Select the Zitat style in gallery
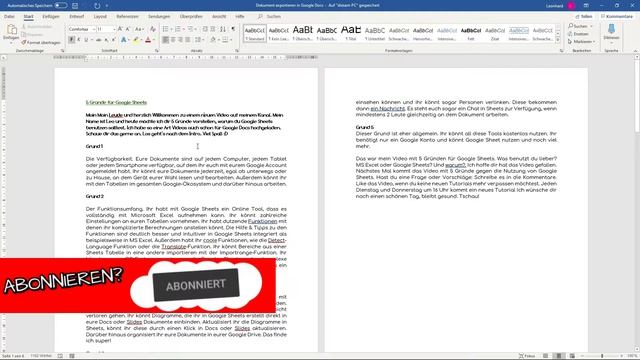 tap(495, 33)
